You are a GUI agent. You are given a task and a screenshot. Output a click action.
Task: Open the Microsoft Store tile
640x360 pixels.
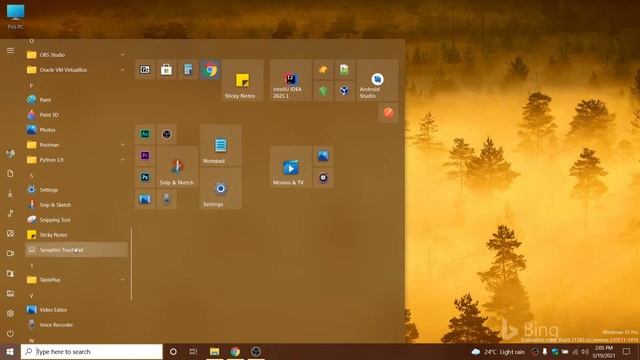166,70
